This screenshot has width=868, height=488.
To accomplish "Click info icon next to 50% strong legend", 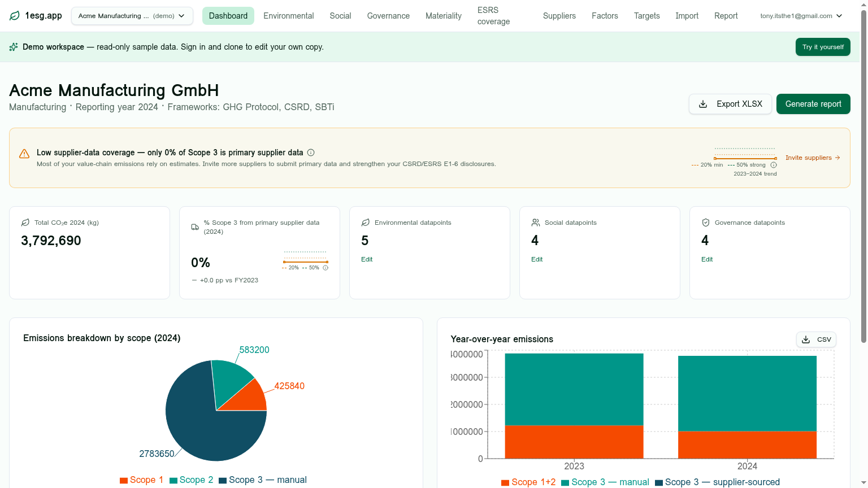I will (x=774, y=165).
